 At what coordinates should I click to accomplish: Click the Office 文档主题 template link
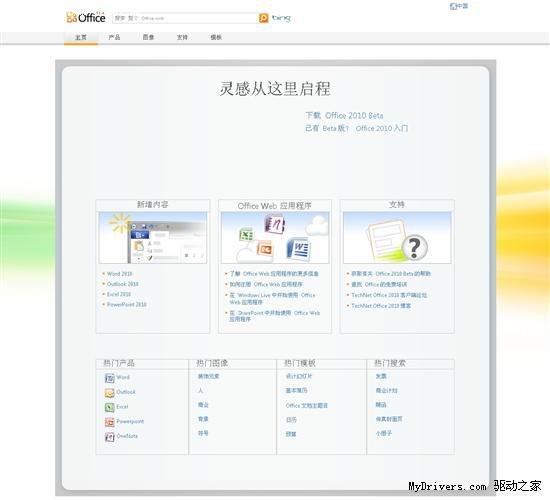(307, 405)
